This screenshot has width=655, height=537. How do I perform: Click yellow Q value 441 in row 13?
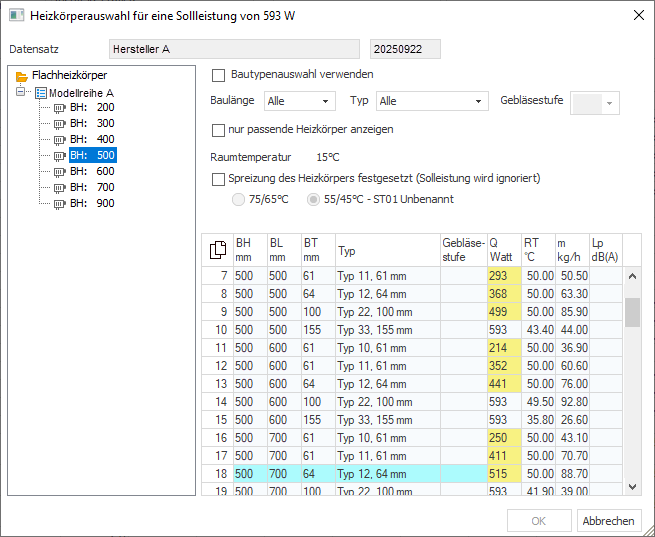click(x=504, y=384)
